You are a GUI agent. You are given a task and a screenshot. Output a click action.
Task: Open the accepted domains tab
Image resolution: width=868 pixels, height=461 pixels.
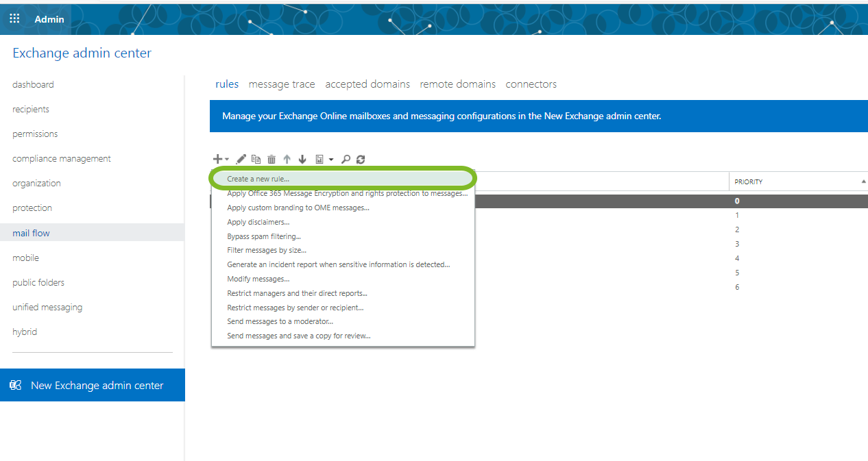(367, 84)
